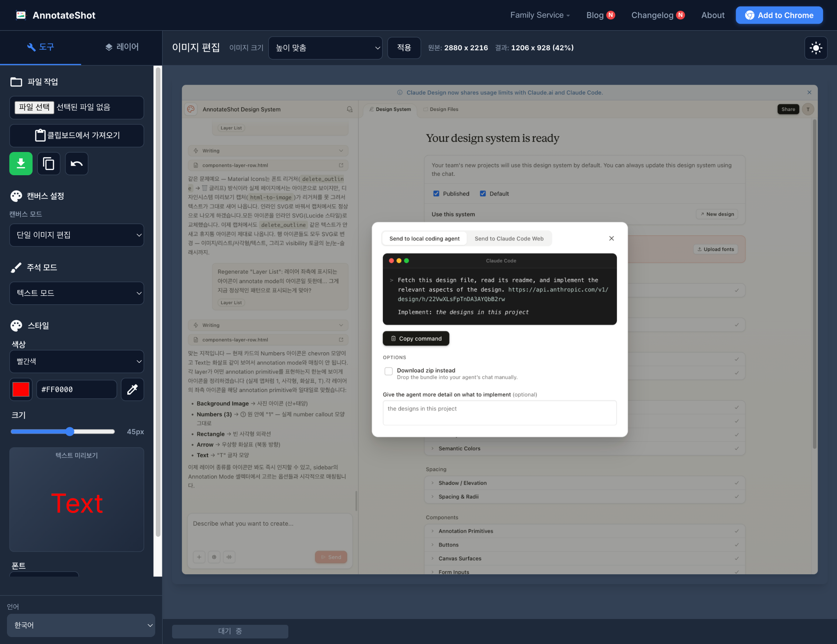
Task: Click the green dot in Claude Code terminal
Action: [x=406, y=261]
